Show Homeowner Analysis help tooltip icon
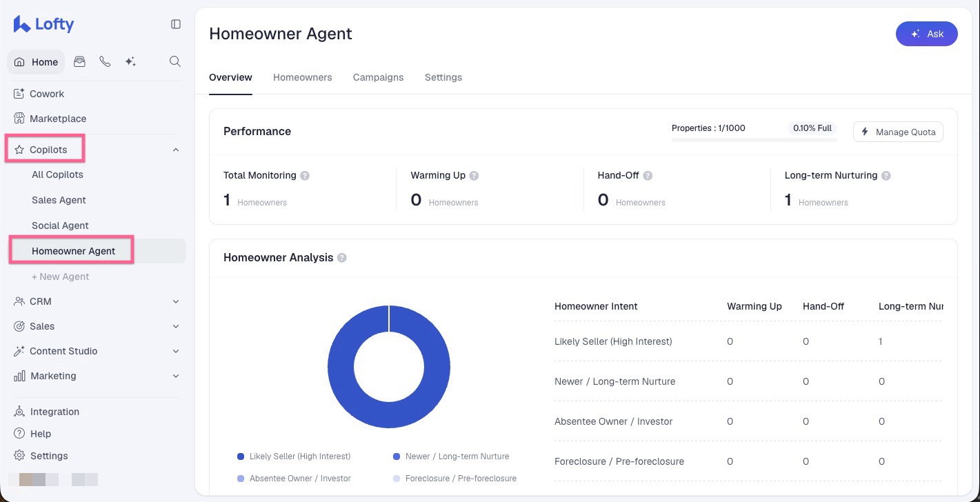Viewport: 980px width, 502px height. coord(342,258)
